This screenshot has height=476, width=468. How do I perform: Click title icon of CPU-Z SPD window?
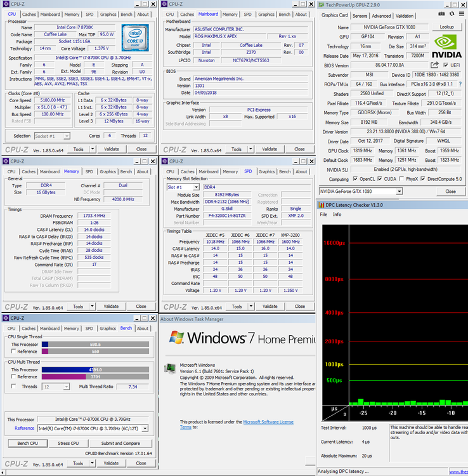pyautogui.click(x=164, y=161)
